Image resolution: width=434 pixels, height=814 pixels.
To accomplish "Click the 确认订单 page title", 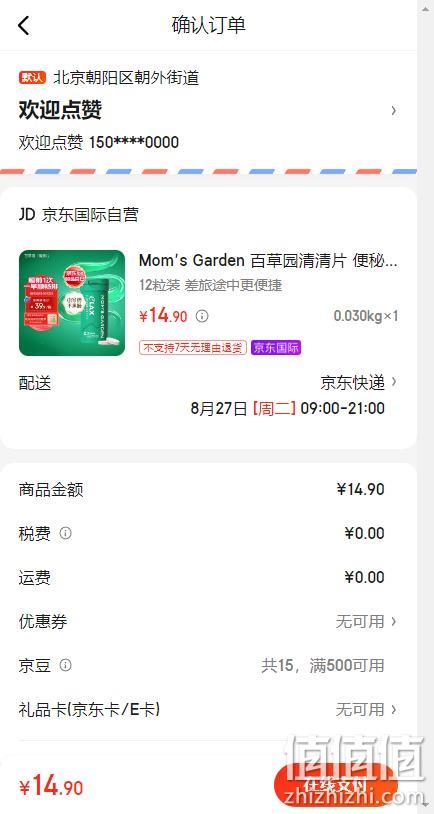I will pyautogui.click(x=208, y=25).
